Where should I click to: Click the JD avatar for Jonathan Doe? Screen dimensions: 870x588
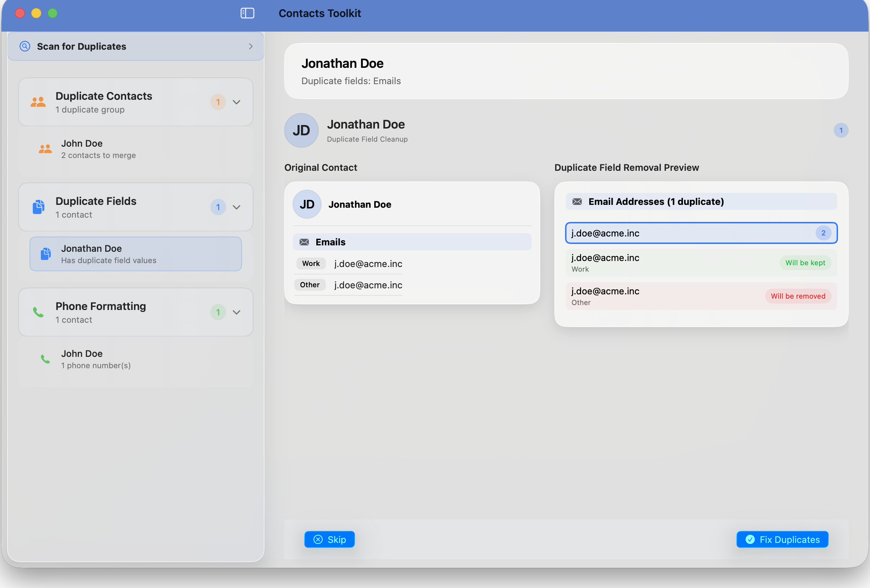coord(301,131)
